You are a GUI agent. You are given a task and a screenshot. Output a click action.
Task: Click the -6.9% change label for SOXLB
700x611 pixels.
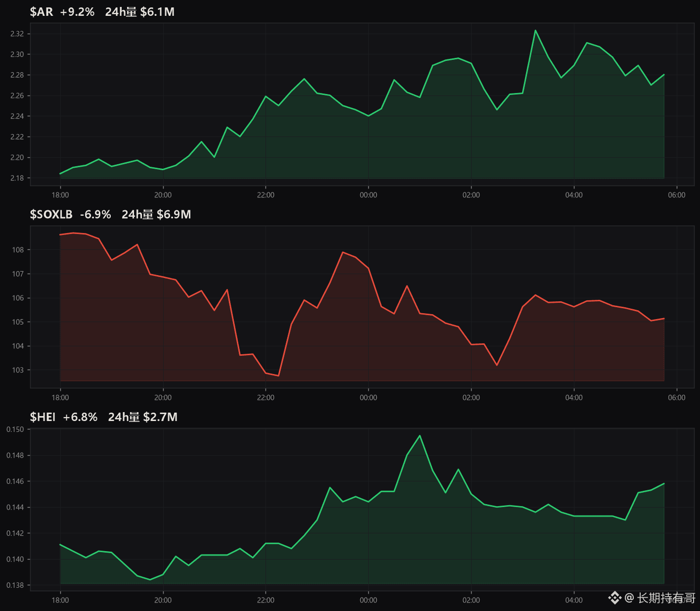coord(95,214)
